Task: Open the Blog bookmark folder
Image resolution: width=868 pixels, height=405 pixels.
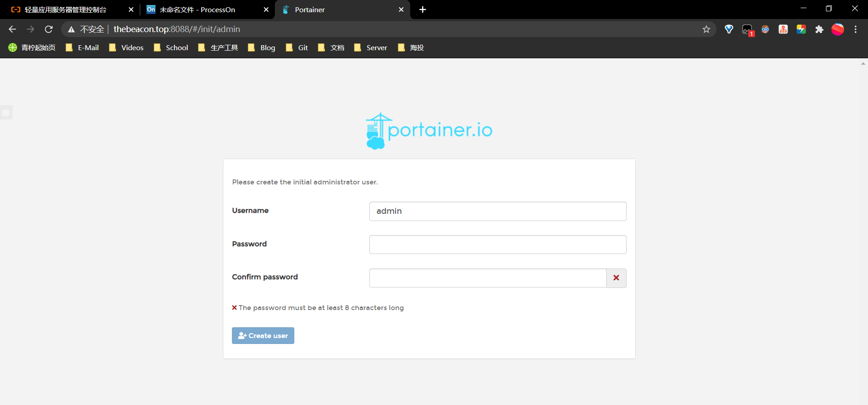Action: tap(262, 47)
